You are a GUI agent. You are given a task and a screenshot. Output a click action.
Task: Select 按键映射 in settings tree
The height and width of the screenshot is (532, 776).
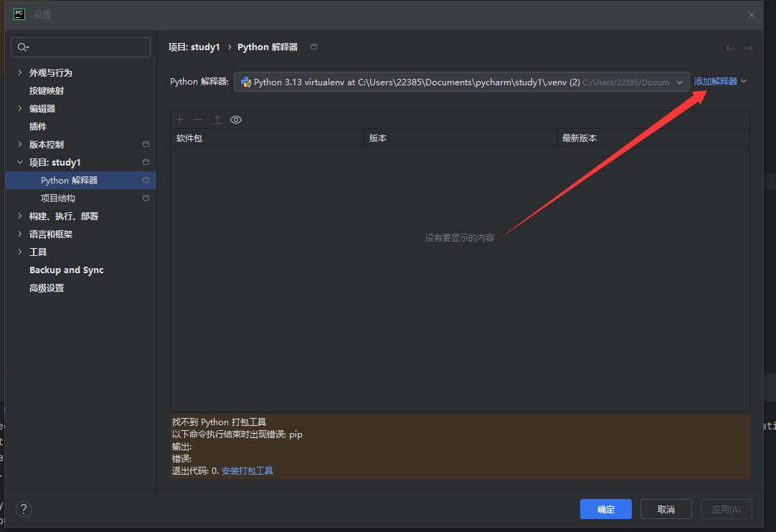[47, 90]
